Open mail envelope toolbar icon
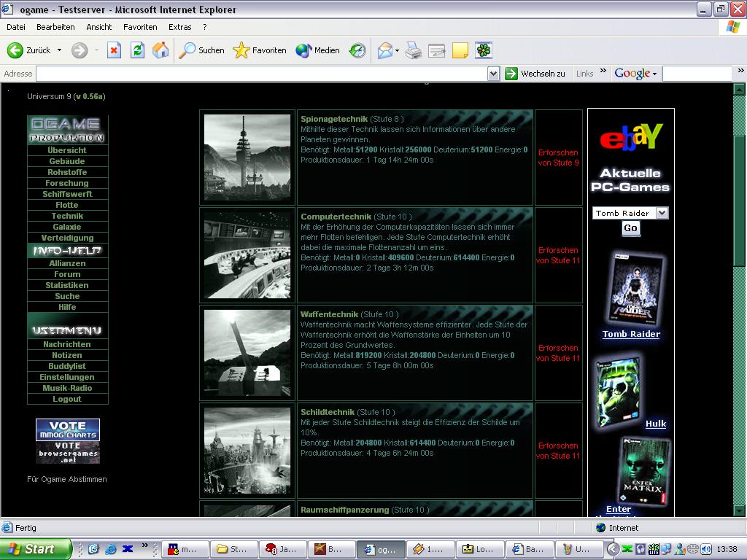This screenshot has height=560, width=747. point(385,50)
